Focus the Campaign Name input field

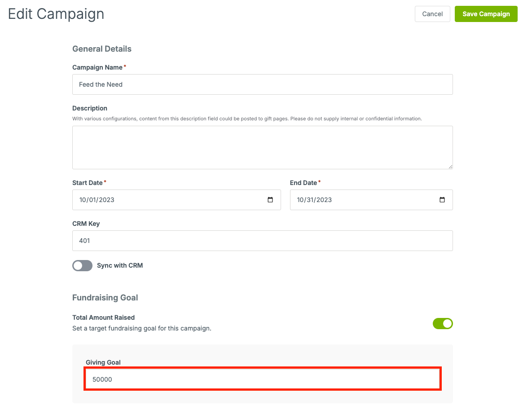[x=262, y=84]
